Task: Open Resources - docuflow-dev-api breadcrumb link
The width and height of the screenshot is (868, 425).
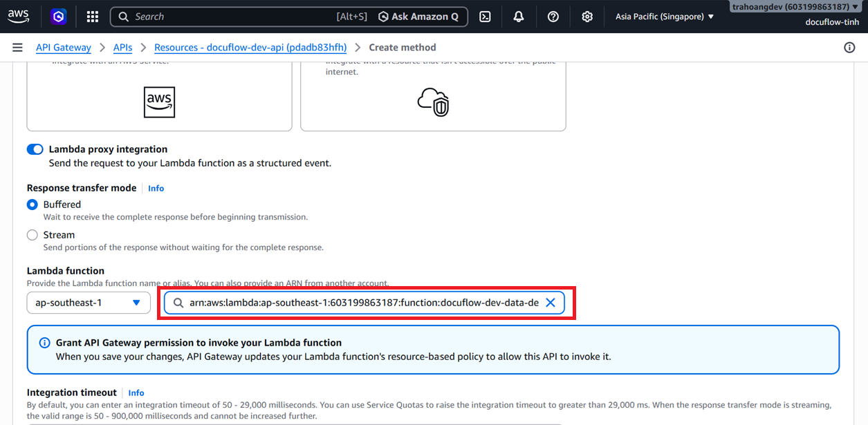Action: [250, 47]
